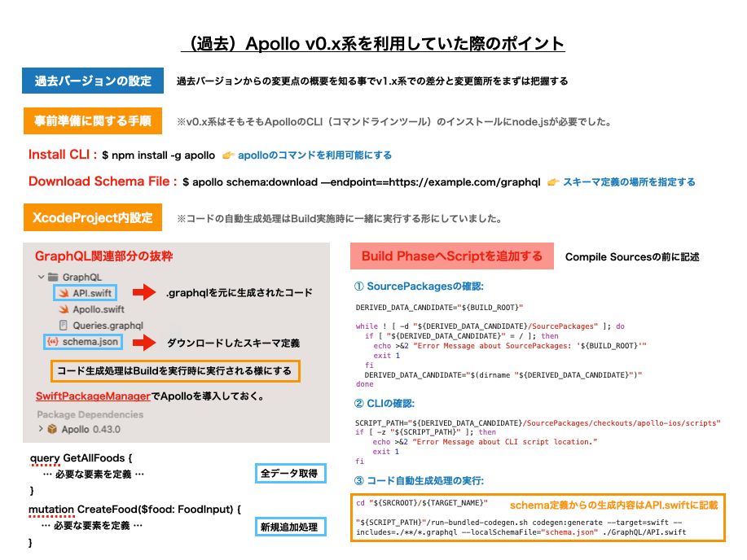Select API.swift in the file tree

coord(86,293)
